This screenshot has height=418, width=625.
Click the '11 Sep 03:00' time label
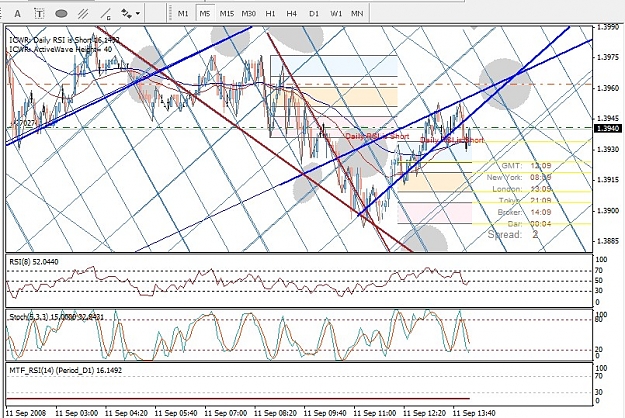(x=77, y=413)
